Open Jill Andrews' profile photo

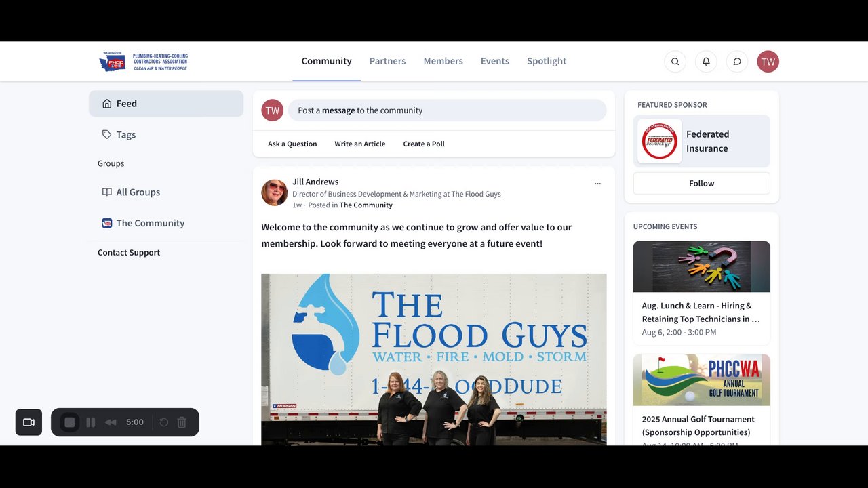click(275, 192)
